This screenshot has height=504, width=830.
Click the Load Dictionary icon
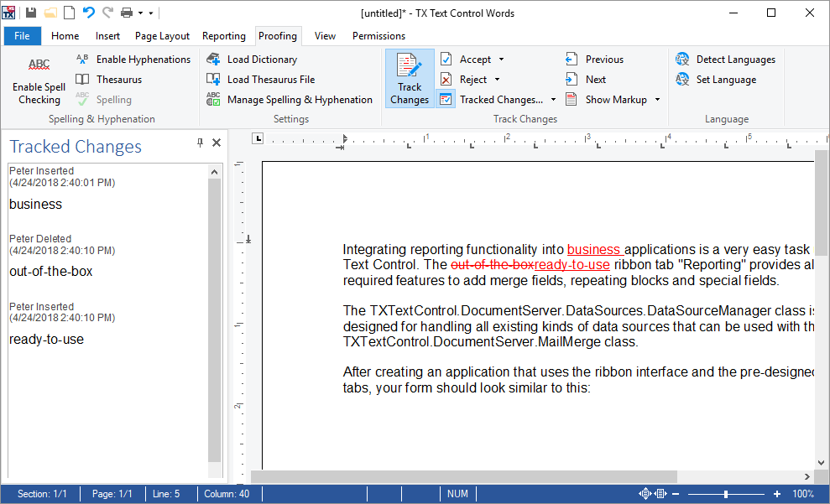click(213, 60)
